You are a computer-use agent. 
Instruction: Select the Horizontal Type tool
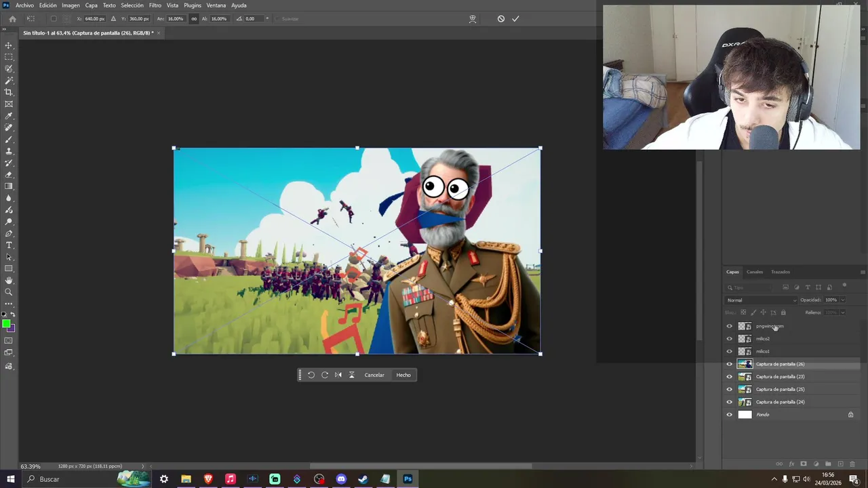tap(9, 245)
